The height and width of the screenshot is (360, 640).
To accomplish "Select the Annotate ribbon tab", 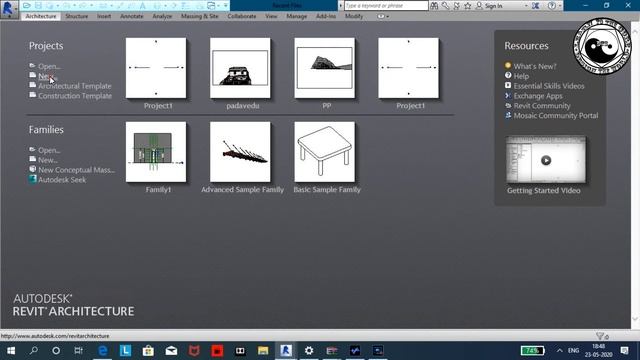I will coord(132,16).
